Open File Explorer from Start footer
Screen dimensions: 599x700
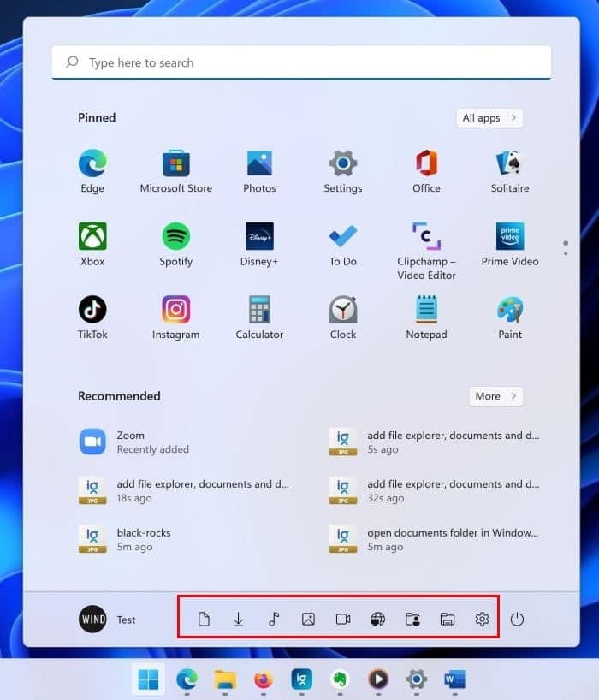tap(448, 620)
